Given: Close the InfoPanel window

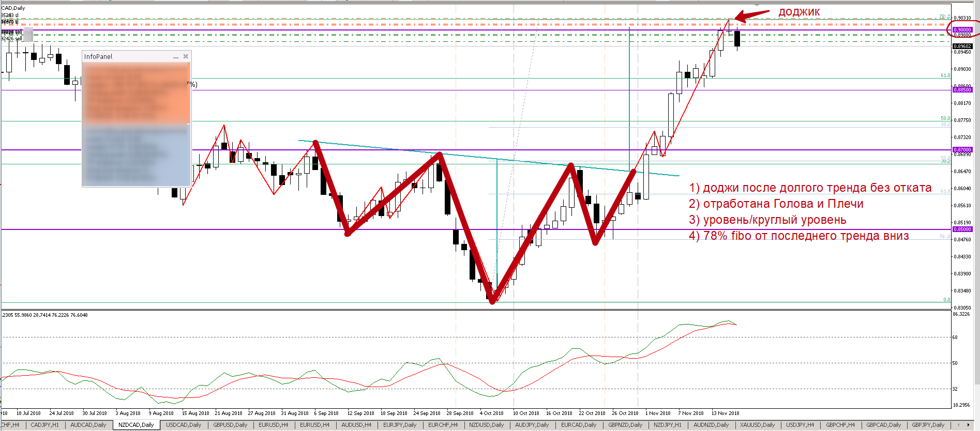Looking at the screenshot, I should (186, 56).
